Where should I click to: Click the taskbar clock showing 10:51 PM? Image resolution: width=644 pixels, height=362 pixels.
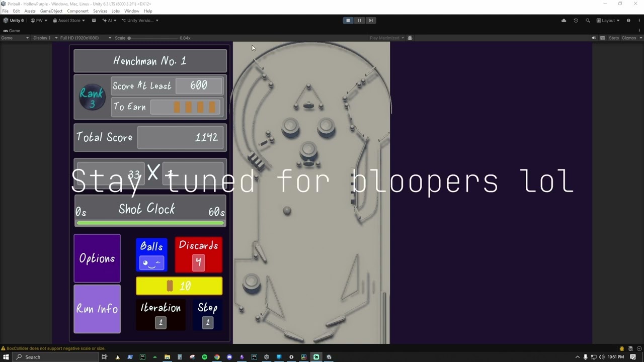point(616,357)
